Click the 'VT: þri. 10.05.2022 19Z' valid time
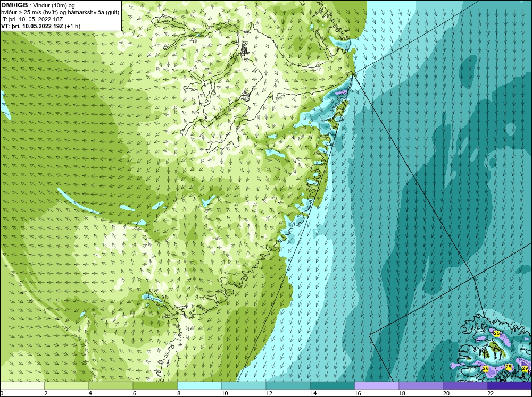 [x=32, y=26]
